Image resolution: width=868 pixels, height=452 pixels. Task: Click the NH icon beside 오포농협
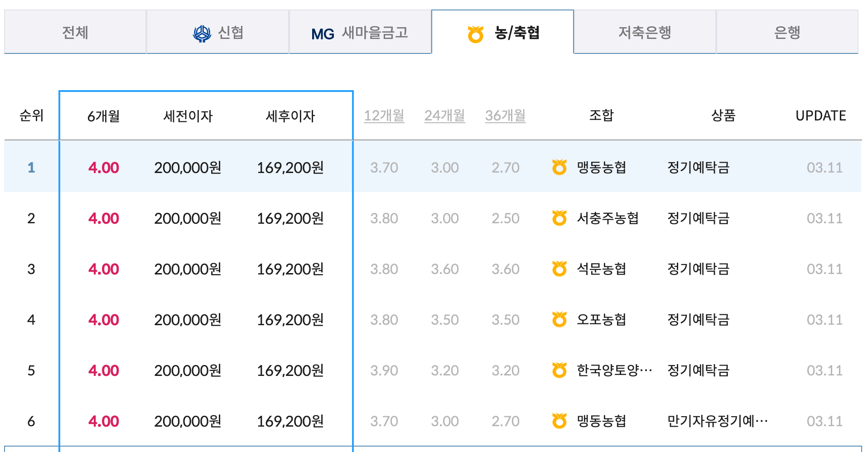click(560, 319)
